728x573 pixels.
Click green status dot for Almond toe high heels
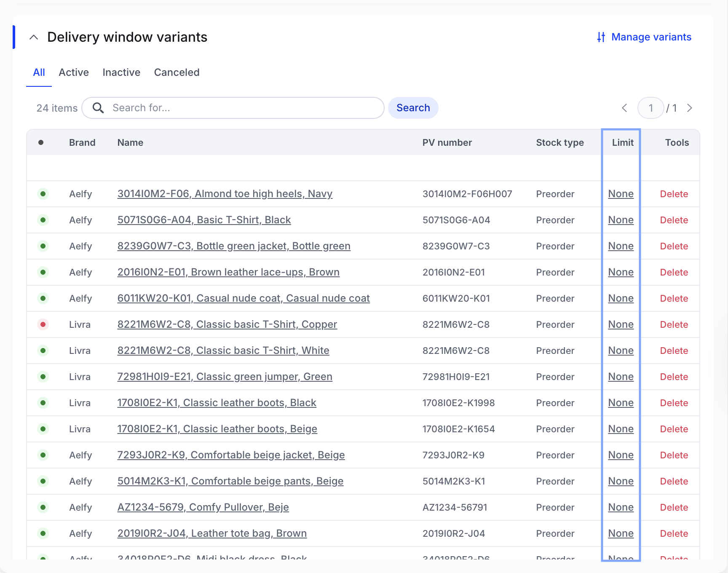tap(43, 194)
